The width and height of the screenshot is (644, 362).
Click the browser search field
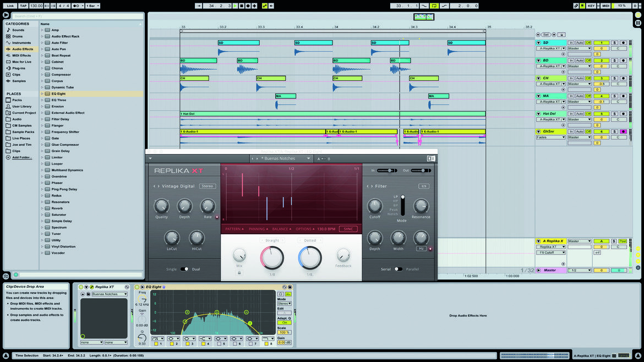point(78,16)
